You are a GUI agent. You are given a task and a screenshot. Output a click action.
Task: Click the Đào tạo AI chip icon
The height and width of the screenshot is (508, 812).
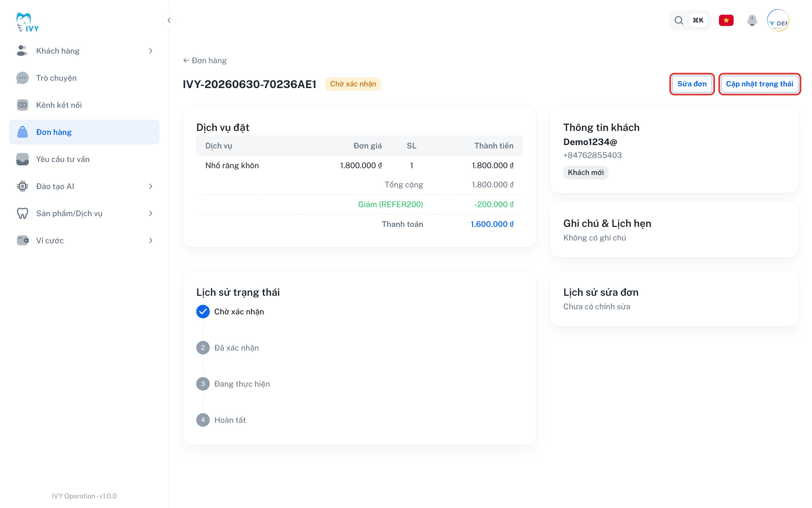coord(23,186)
